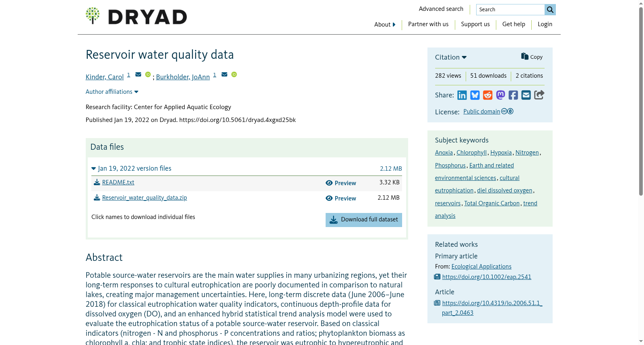Screen dimensions: 644x345
Task: Open author Kinder, Carol link
Action: coord(105,77)
